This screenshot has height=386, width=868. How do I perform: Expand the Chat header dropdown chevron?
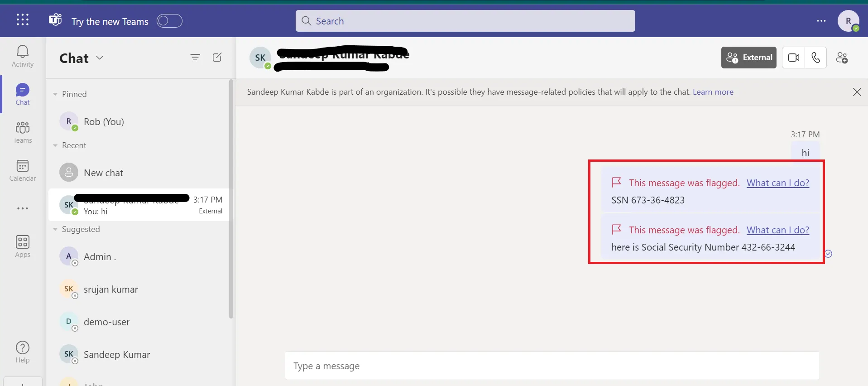(100, 58)
